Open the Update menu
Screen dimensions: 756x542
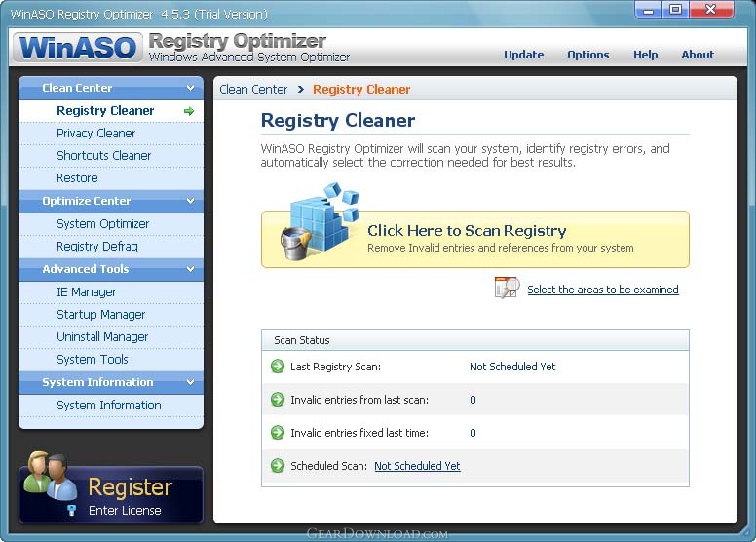coord(523,55)
